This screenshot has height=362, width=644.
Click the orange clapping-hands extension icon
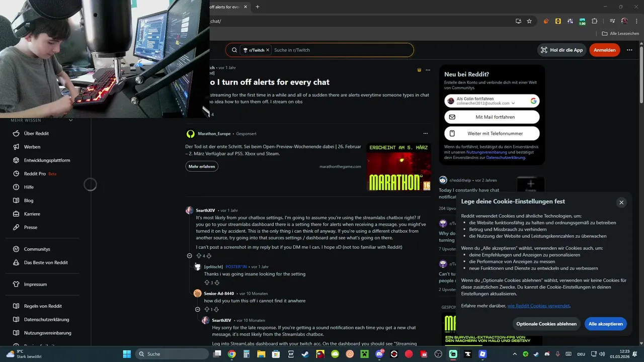coord(546,21)
